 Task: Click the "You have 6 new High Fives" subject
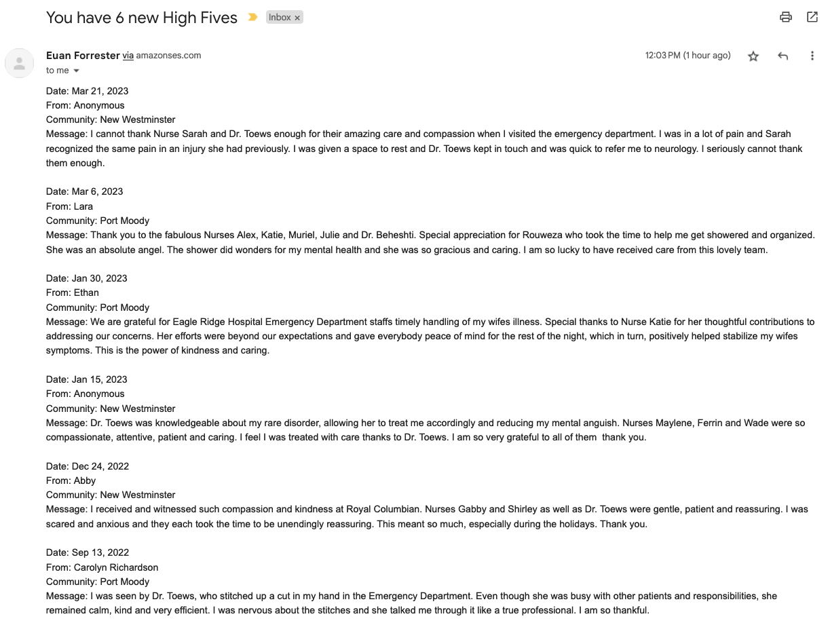pyautogui.click(x=142, y=18)
